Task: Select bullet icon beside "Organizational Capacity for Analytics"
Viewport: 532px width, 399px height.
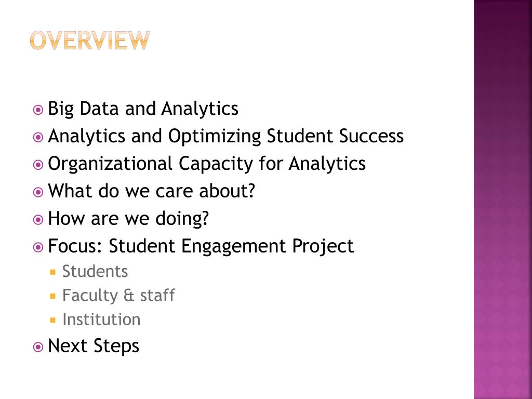Action: click(38, 165)
